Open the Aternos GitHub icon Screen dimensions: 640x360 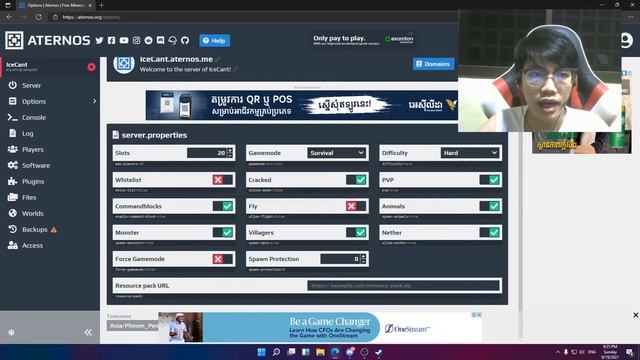pos(185,40)
